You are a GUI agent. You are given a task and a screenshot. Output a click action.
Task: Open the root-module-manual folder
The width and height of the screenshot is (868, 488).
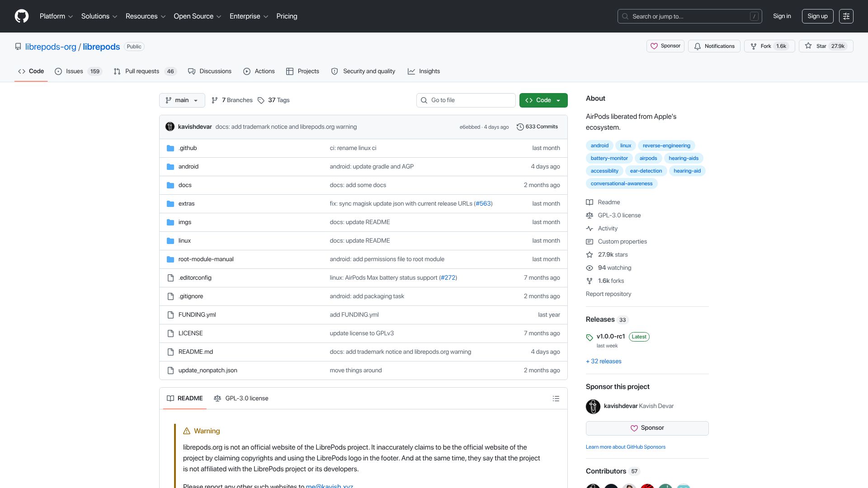[206, 259]
